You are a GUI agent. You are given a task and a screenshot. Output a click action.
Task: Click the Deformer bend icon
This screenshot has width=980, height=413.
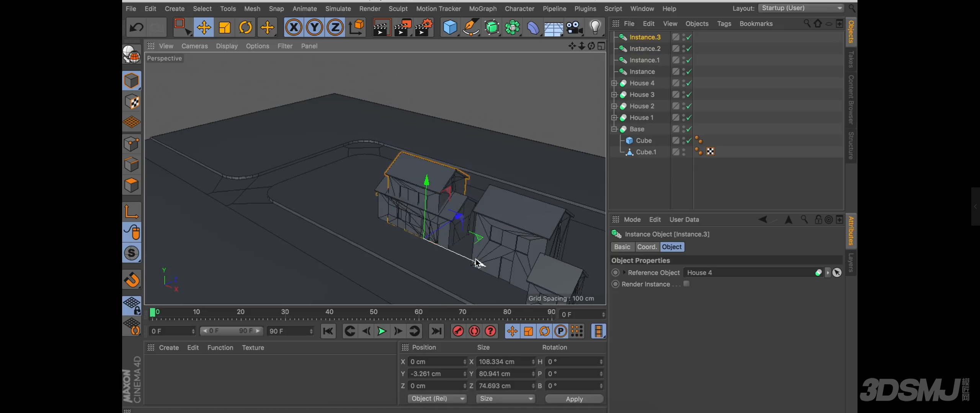533,28
